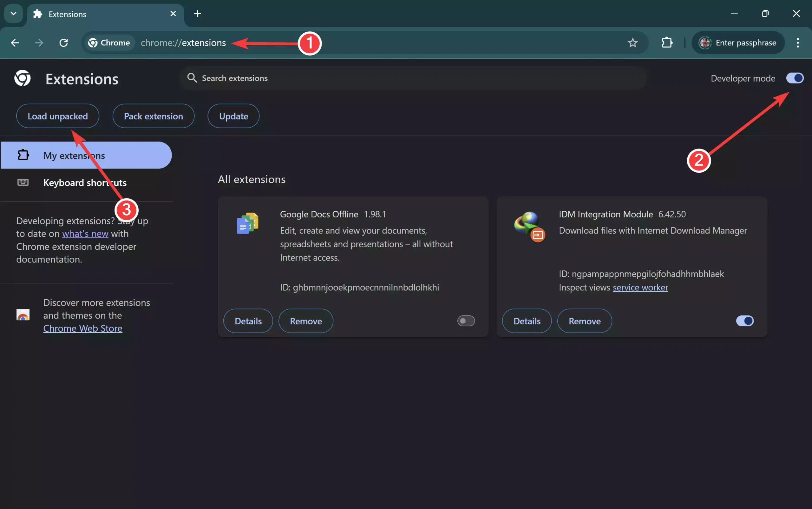Open Chrome's three-dot menu
812x509 pixels.
click(798, 43)
